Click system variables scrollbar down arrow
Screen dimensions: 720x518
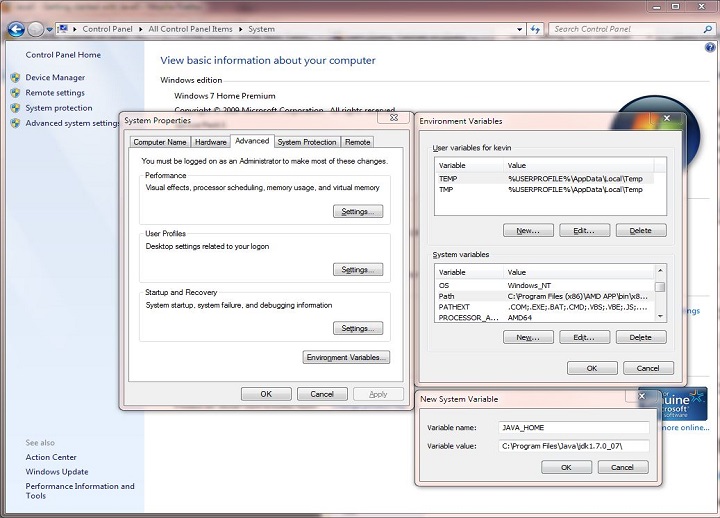660,316
